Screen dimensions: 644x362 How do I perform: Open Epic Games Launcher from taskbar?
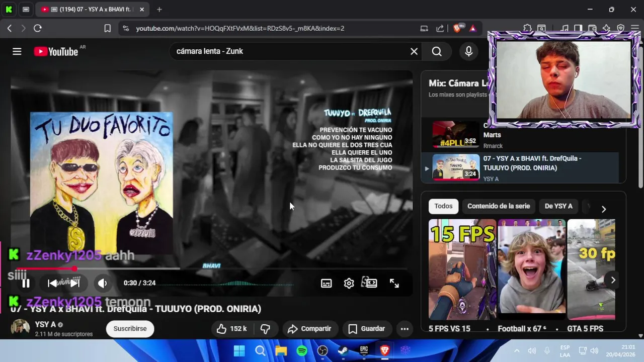[x=364, y=351]
